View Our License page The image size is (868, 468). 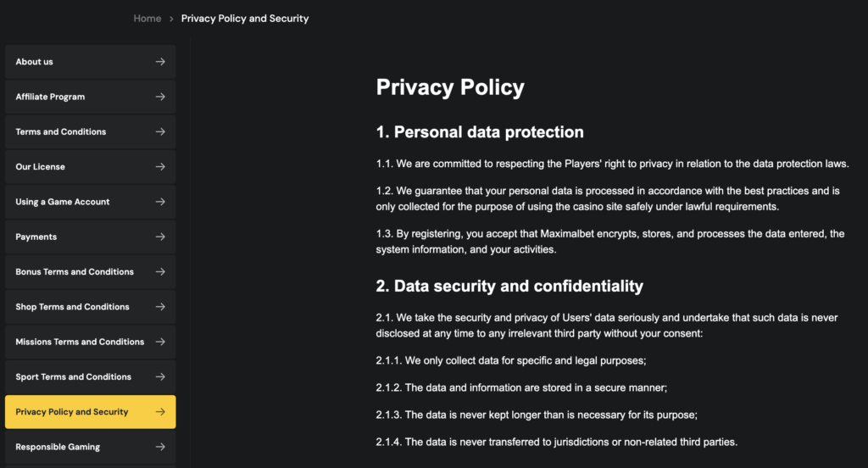90,167
